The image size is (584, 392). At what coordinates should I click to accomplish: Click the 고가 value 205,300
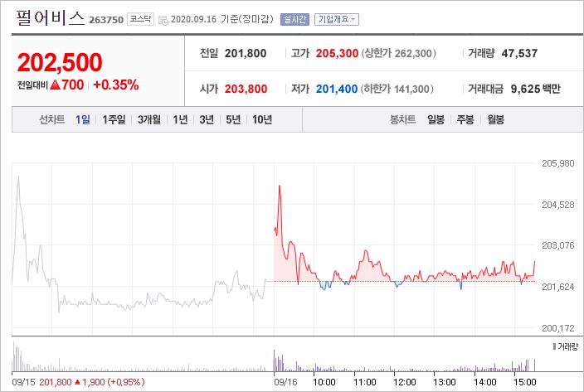coord(337,53)
